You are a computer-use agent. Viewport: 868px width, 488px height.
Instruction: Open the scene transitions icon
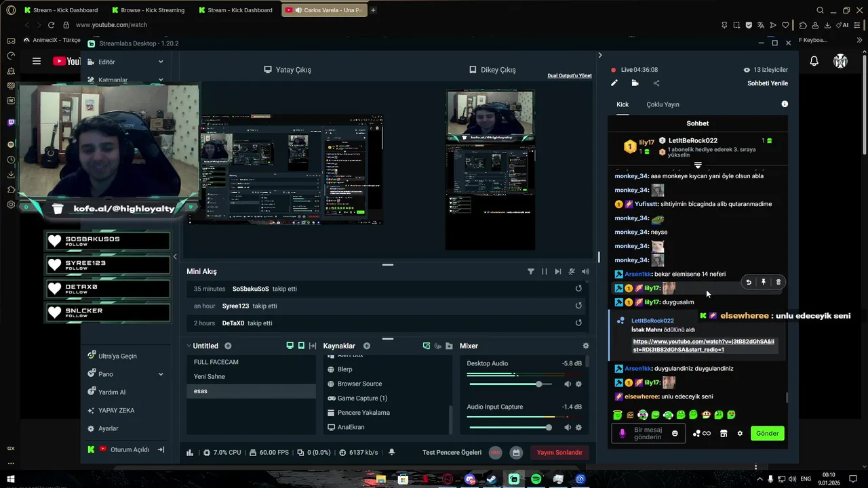pos(313,346)
